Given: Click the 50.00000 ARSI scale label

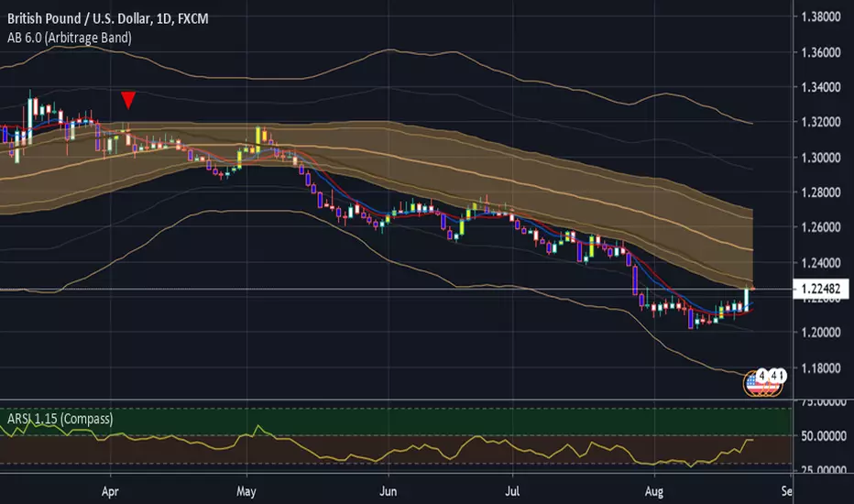Looking at the screenshot, I should [x=824, y=436].
